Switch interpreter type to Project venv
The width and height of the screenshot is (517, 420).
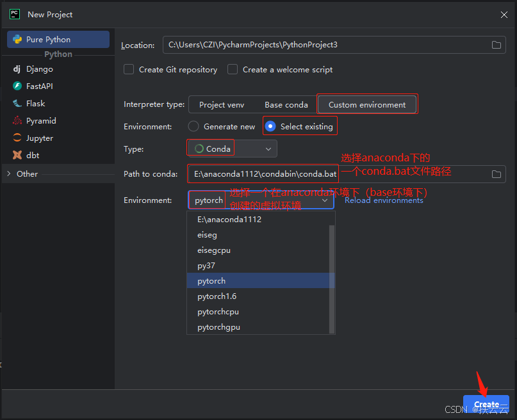tap(222, 105)
